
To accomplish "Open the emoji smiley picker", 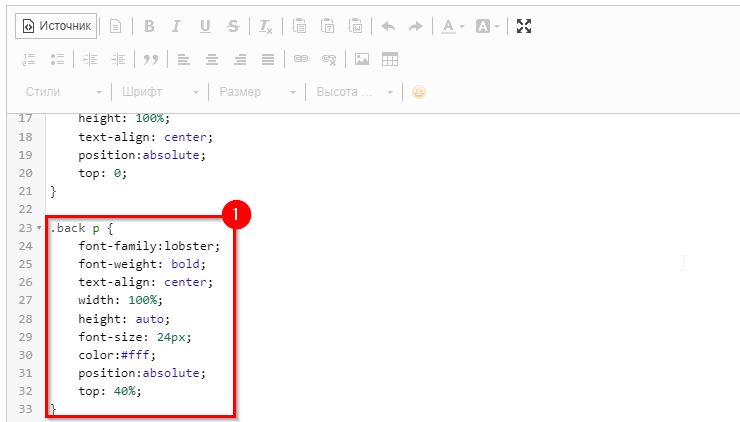I will (x=419, y=92).
